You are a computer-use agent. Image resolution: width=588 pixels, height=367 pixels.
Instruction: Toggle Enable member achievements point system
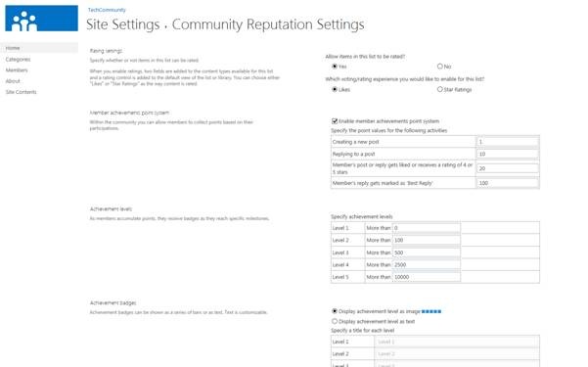(x=335, y=120)
